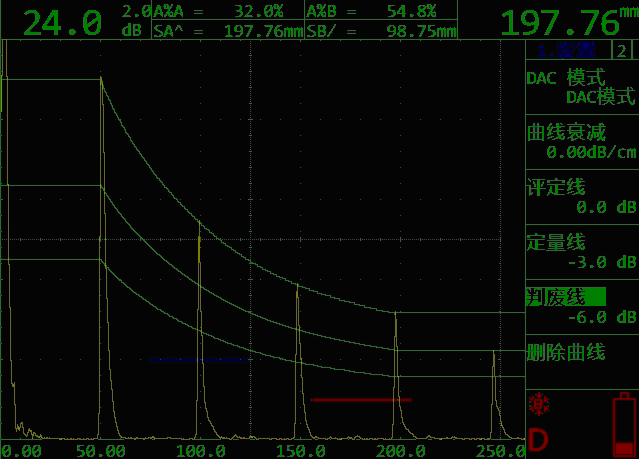This screenshot has width=639, height=459.
Task: Click the red battery level icon
Action: pyautogui.click(x=623, y=423)
